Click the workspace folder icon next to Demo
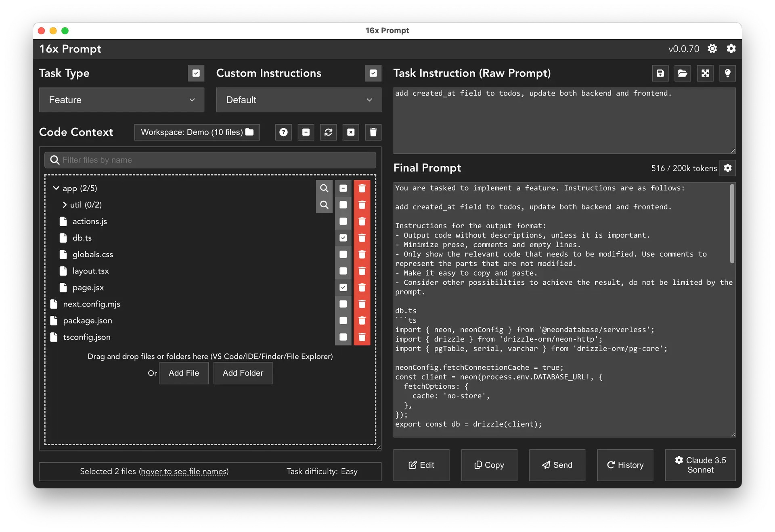This screenshot has width=775, height=532. point(250,132)
